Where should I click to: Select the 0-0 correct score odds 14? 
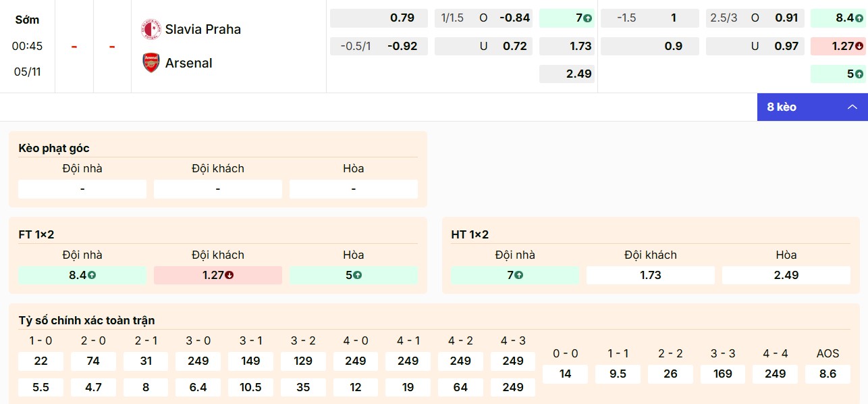click(565, 374)
